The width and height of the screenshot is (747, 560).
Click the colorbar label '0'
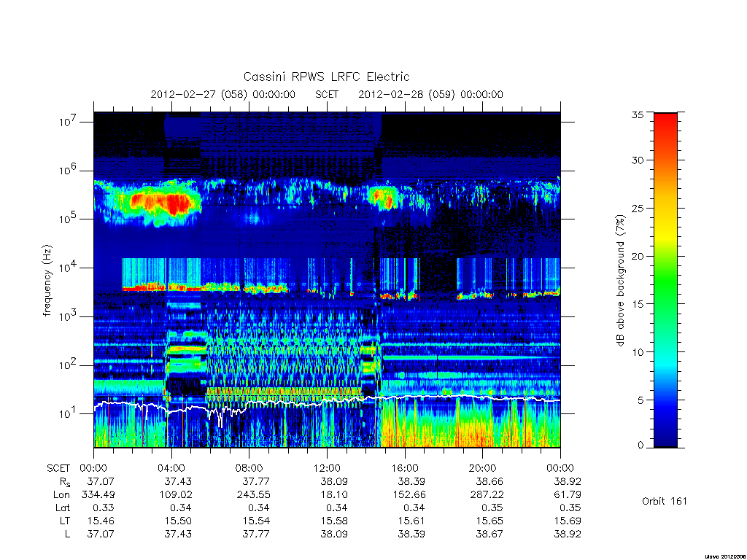[640, 446]
